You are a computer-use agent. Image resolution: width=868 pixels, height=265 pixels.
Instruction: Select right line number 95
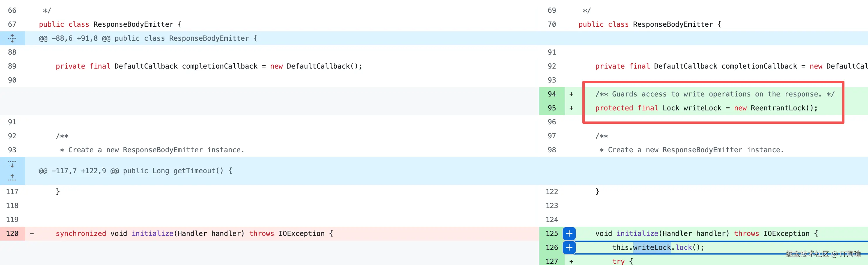tap(552, 108)
